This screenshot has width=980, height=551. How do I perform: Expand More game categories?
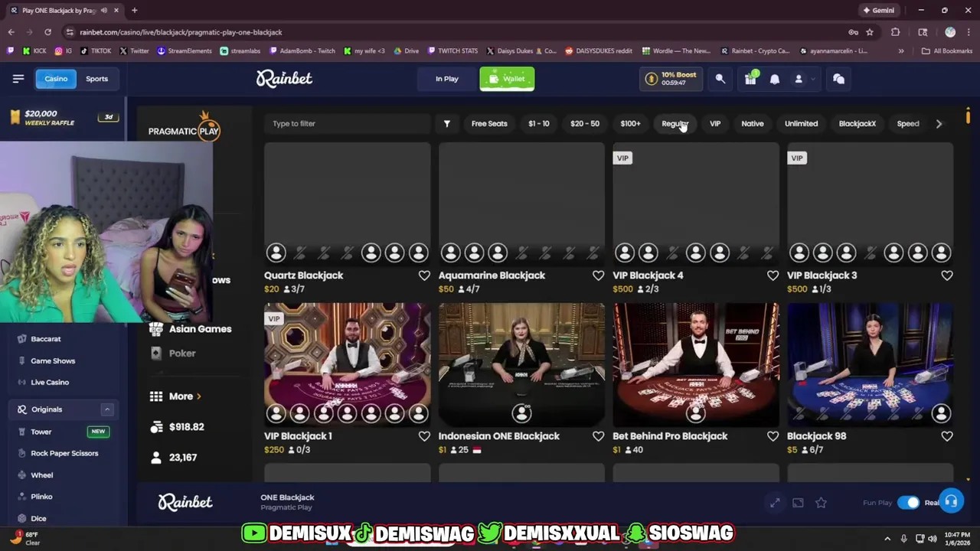point(181,396)
